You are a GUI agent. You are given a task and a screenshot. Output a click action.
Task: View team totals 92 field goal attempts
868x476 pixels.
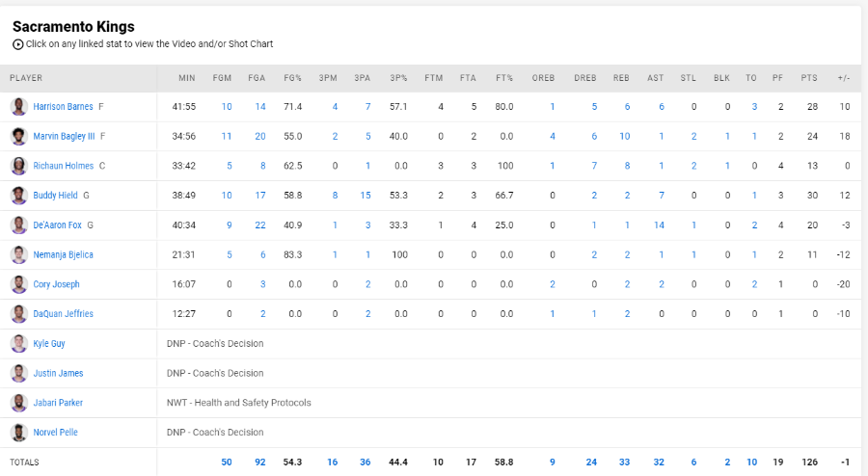(260, 463)
